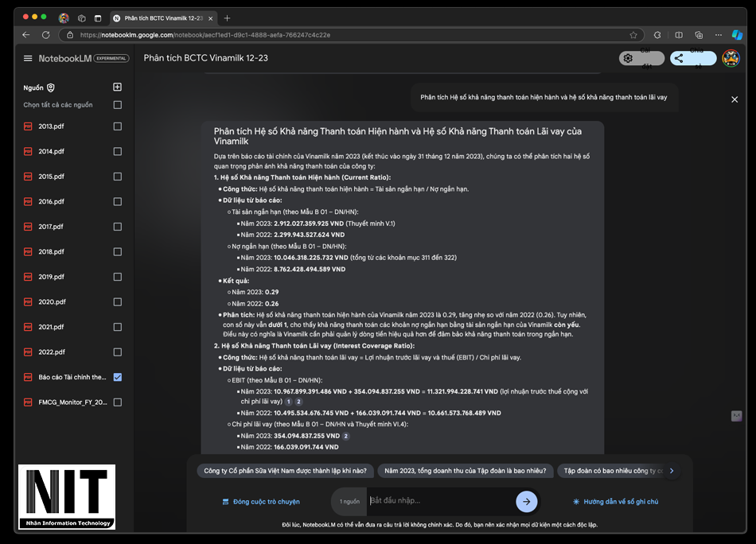Screen dimensions: 756x544
Task: Launch Copilot from the browser toolbar
Action: (x=737, y=35)
